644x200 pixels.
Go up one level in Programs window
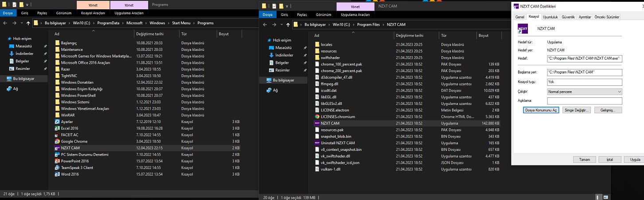[28, 23]
